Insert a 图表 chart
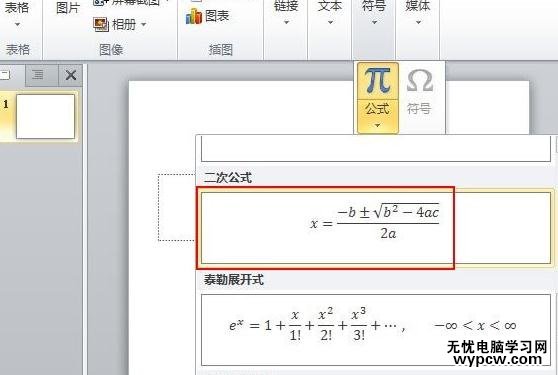The image size is (558, 375). (x=207, y=16)
